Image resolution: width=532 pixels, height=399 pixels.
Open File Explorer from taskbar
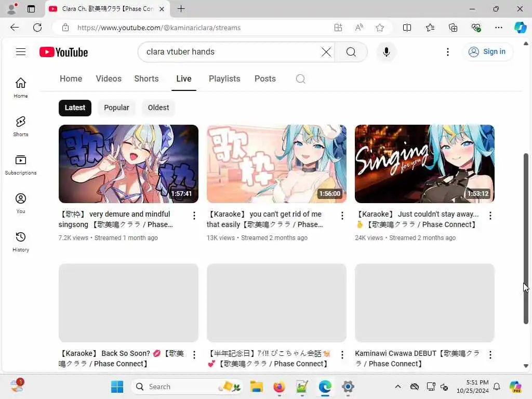pos(256,387)
